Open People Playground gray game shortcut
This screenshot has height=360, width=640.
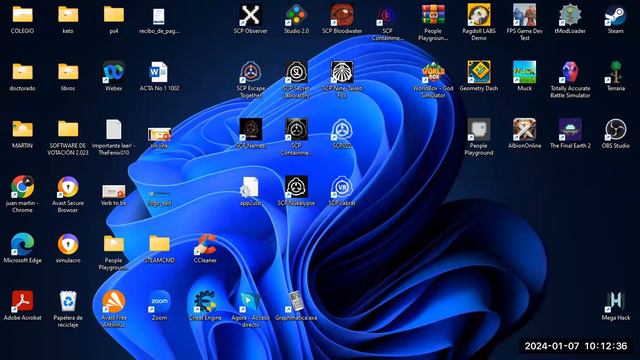[479, 129]
